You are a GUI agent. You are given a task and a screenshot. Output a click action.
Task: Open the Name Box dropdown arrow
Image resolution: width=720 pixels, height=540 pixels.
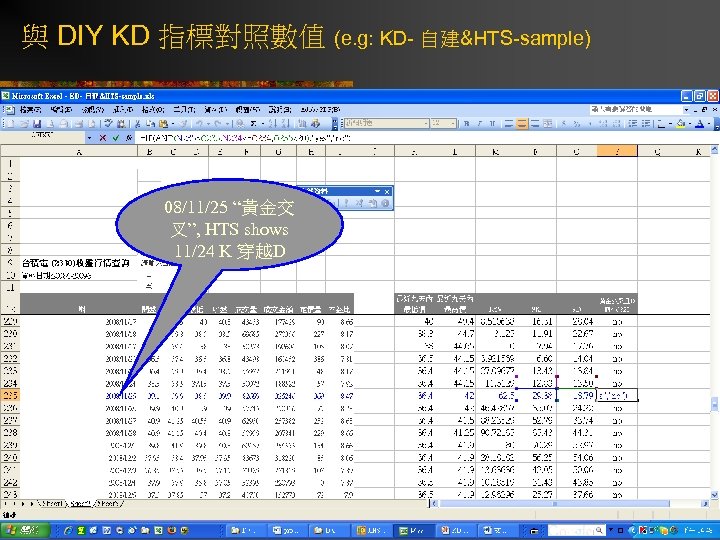pos(89,138)
